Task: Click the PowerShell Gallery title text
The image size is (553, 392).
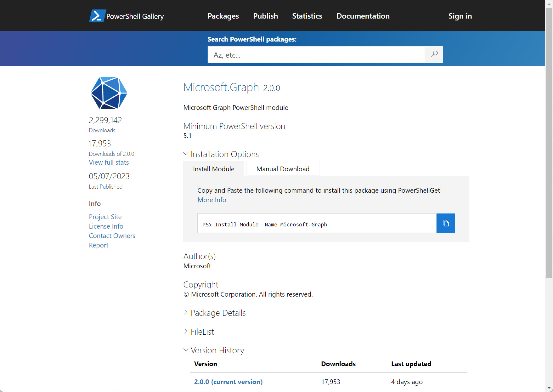Action: (x=135, y=16)
